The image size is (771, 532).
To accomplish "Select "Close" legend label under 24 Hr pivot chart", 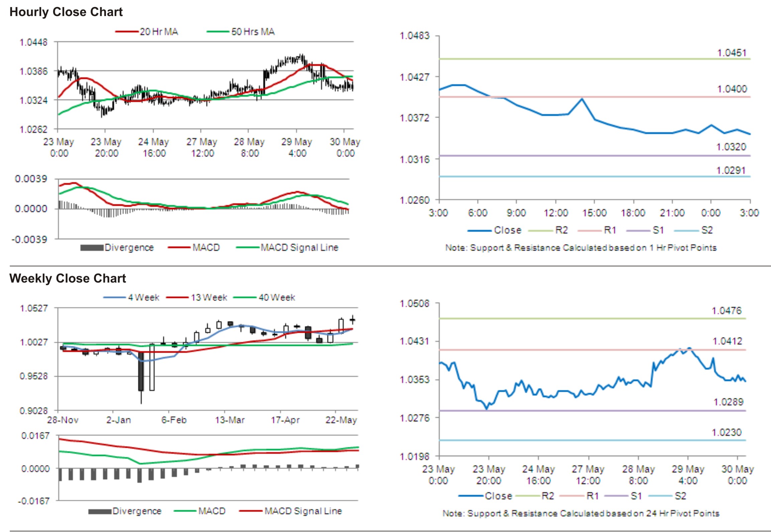I will (499, 496).
